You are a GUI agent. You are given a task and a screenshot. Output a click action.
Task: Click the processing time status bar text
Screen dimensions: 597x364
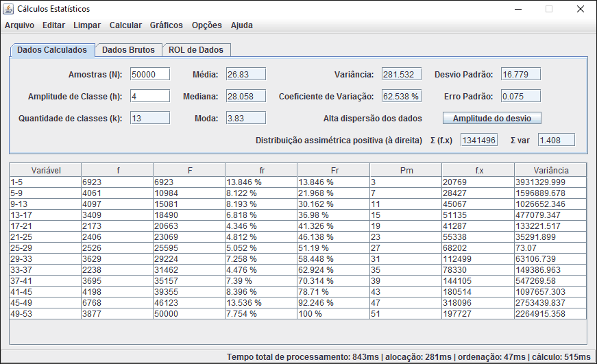tap(409, 356)
